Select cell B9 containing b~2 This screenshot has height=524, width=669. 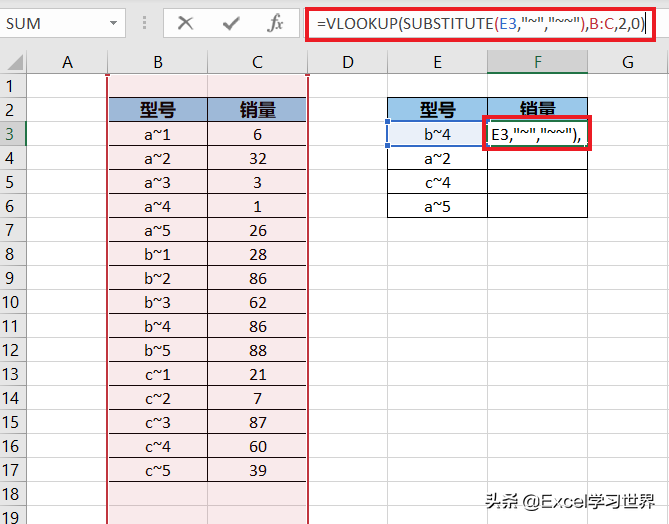[x=158, y=278]
